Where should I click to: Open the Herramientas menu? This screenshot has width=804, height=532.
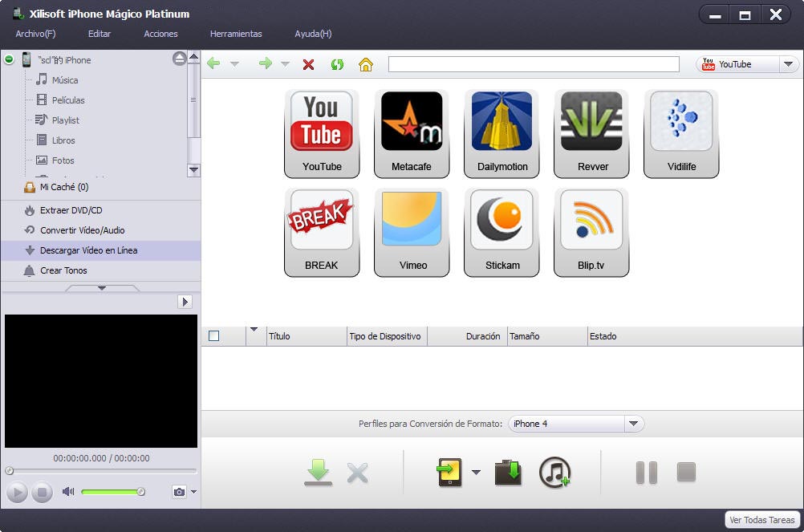236,34
